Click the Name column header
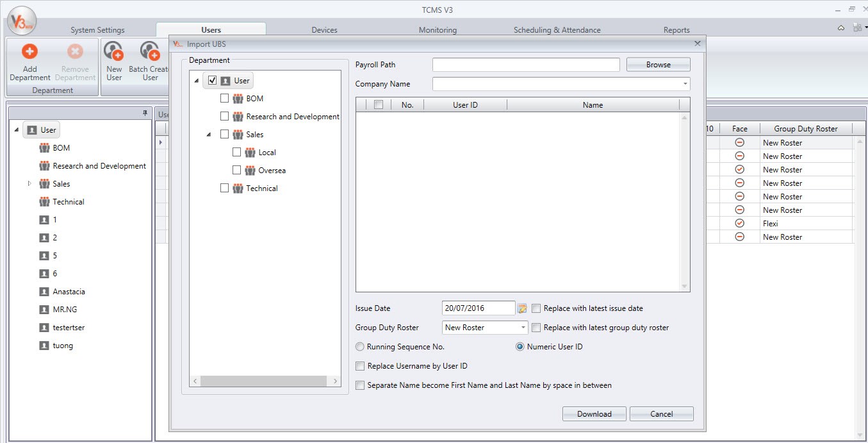 point(593,105)
